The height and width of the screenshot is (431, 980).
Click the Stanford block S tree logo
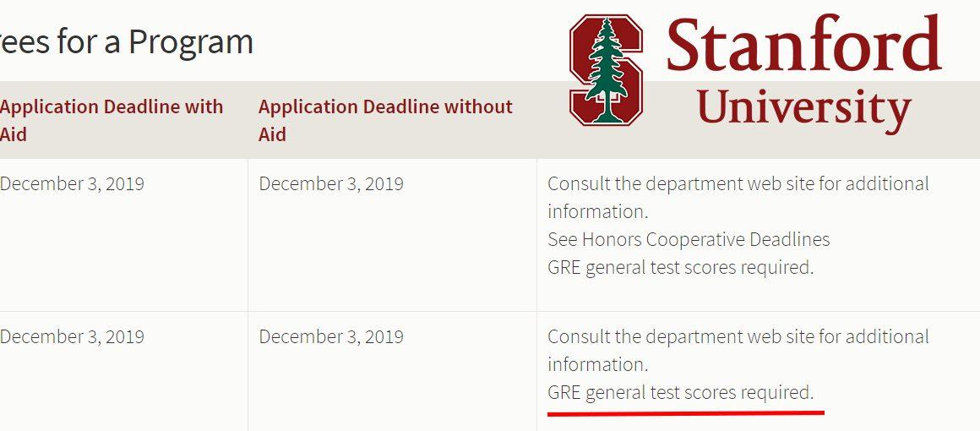pyautogui.click(x=606, y=70)
